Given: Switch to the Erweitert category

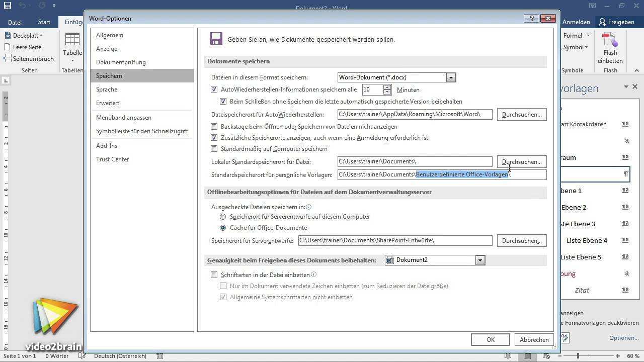Looking at the screenshot, I should point(108,103).
